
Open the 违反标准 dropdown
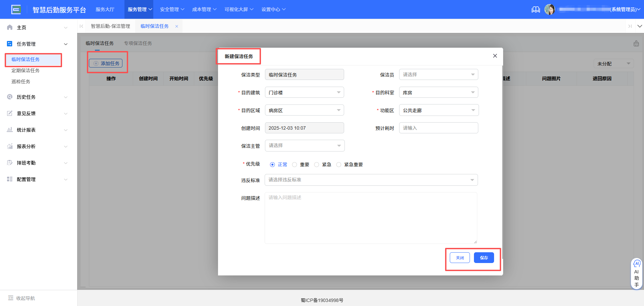[371, 180]
